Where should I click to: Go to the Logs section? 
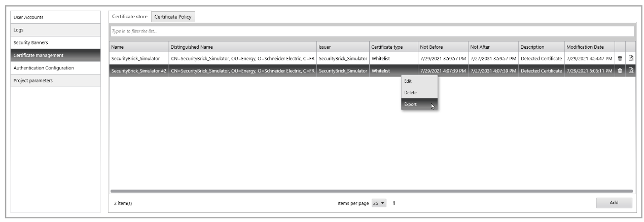[x=56, y=30]
